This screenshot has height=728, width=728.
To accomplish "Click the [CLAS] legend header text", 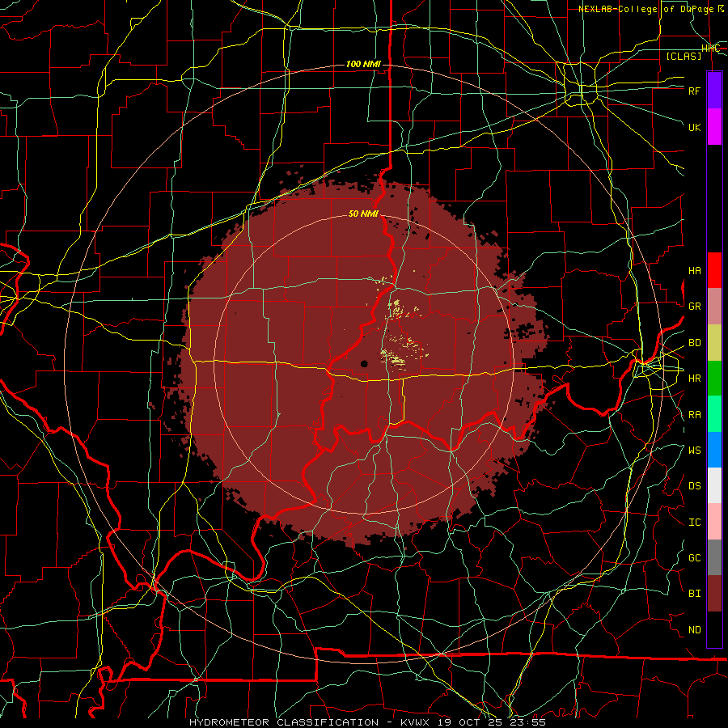I will [x=684, y=56].
